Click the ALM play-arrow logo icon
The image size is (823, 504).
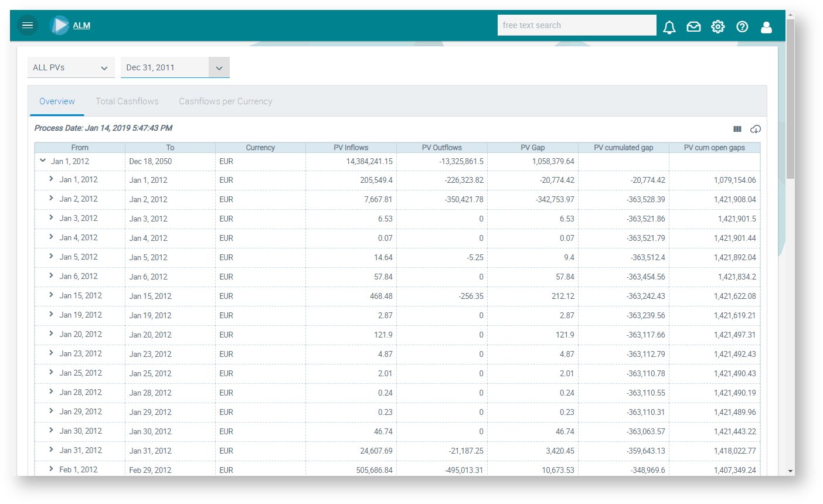click(59, 25)
